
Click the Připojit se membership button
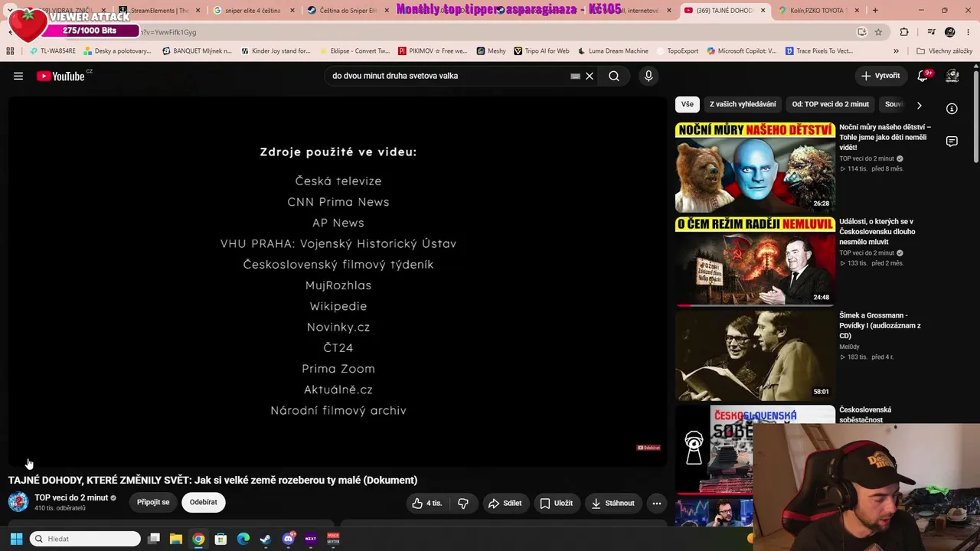pyautogui.click(x=153, y=502)
